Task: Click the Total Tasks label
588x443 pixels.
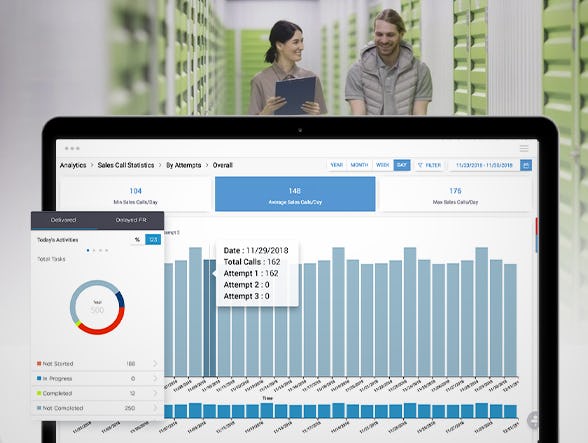Action: pos(51,259)
